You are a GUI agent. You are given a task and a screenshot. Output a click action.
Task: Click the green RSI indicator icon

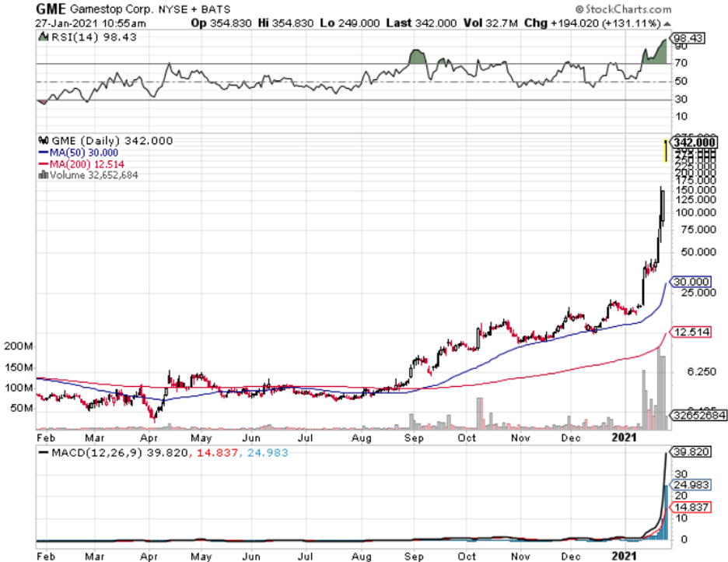(x=44, y=37)
